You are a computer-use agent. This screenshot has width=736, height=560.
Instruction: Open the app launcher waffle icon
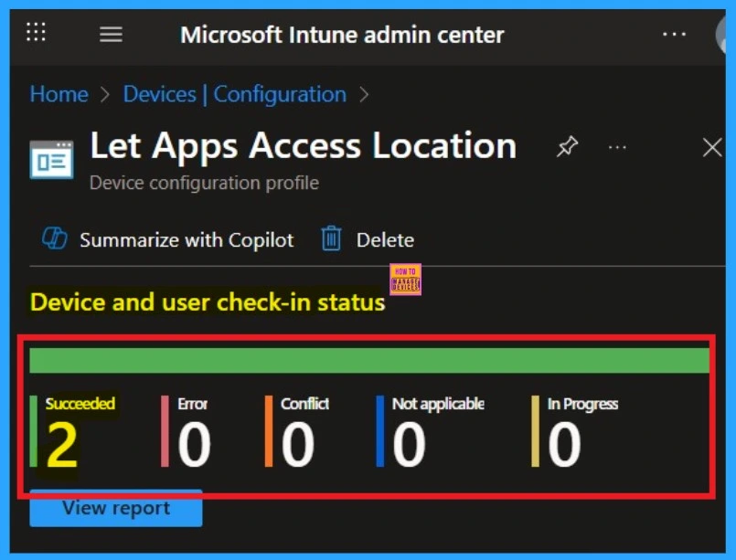point(36,34)
